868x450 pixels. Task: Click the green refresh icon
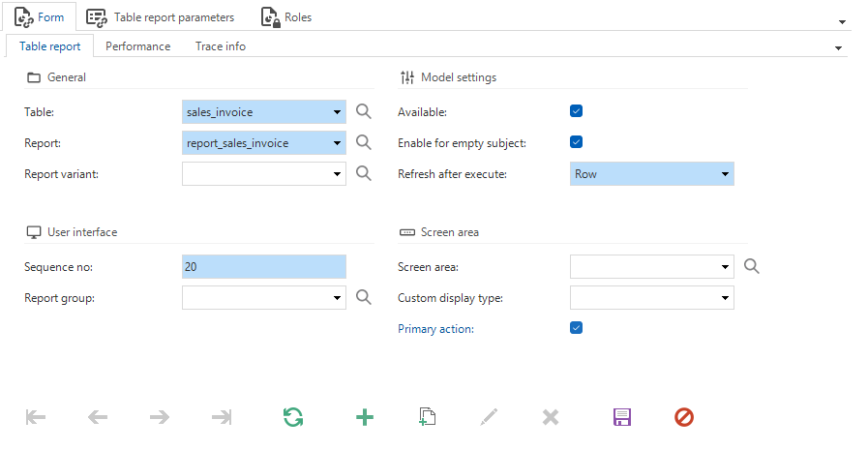pos(293,417)
